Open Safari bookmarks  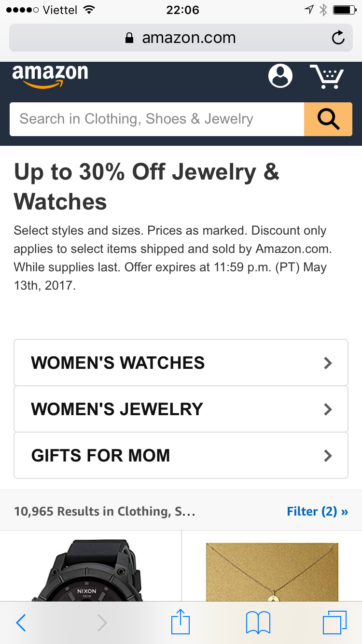click(x=258, y=623)
